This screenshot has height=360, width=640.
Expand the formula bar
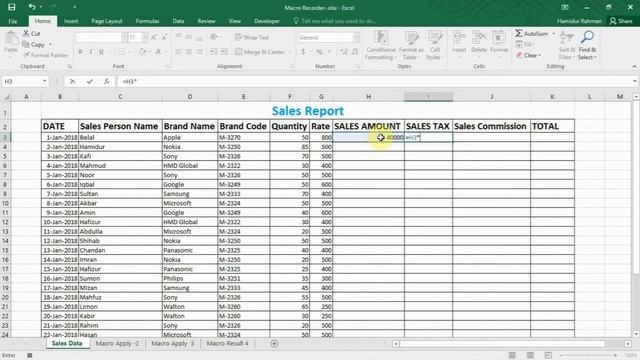(635, 82)
